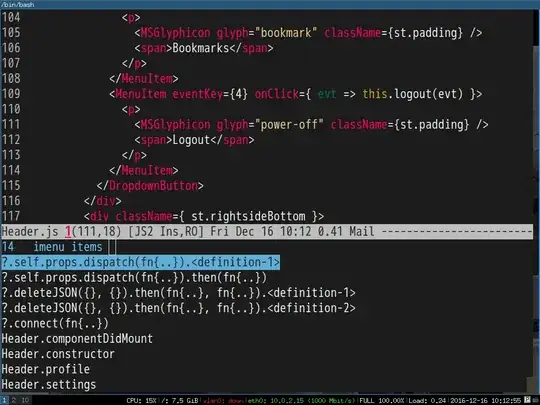Click the Load 0.24 status entry
The width and height of the screenshot is (540, 405).
pos(427,401)
